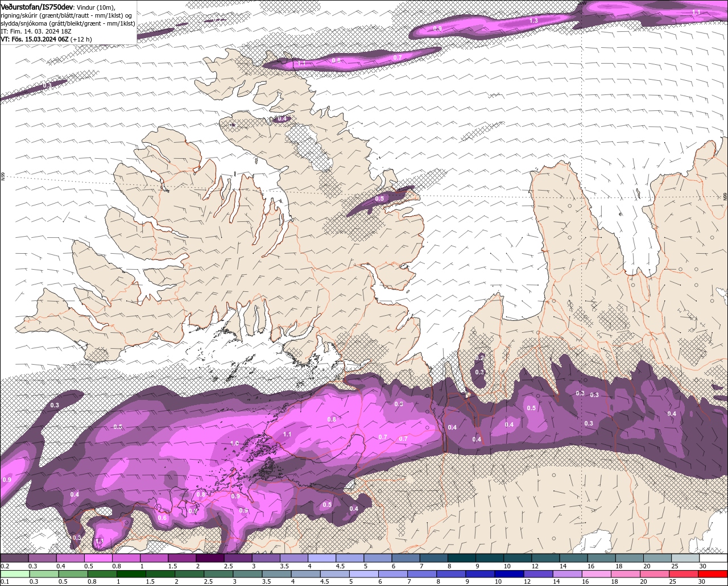Image resolution: width=728 pixels, height=586 pixels.
Task: Click the '0.6' precipitation label on the map
Action: 162,518
